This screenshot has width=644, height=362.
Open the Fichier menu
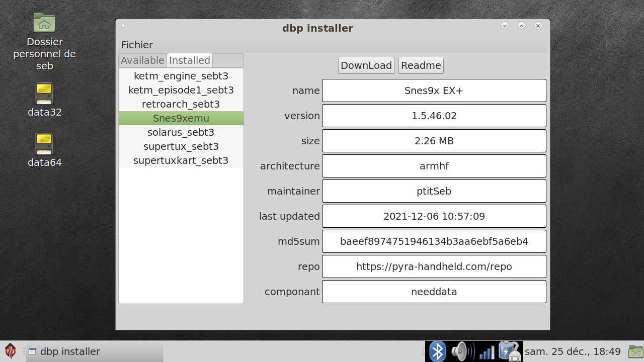pos(137,45)
